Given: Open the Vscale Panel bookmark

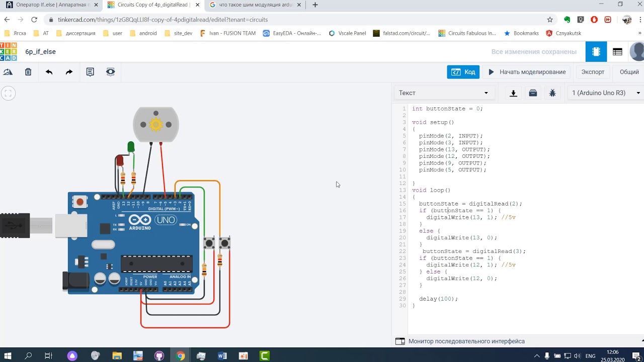Looking at the screenshot, I should coord(347,33).
